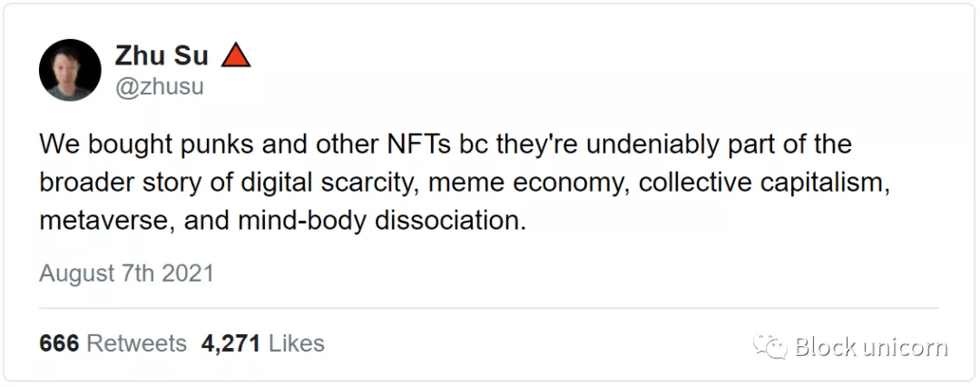Open the @zhusu handle link
The image size is (980, 387).
[x=159, y=86]
